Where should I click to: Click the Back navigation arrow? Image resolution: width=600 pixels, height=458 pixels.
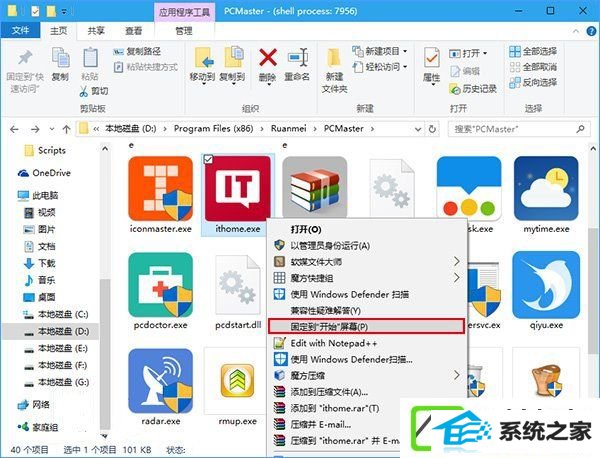pos(15,129)
